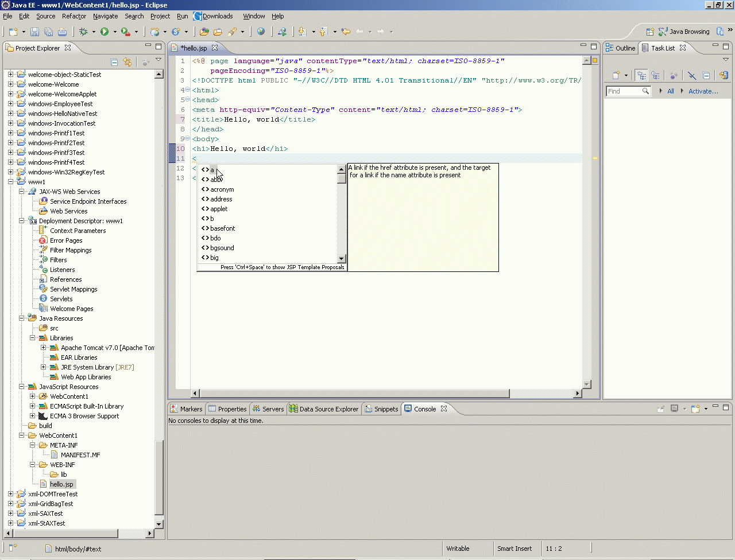
Task: Toggle Scheduled view in Task List
Action: [655, 75]
